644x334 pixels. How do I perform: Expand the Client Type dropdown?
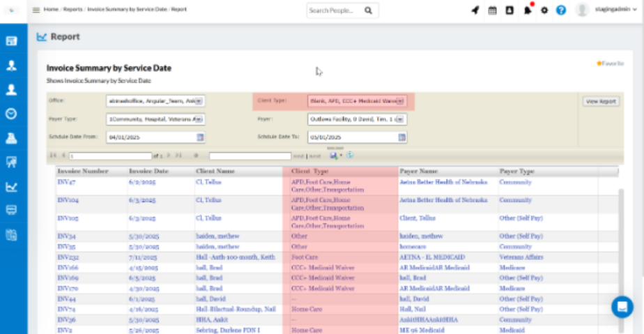pyautogui.click(x=400, y=101)
